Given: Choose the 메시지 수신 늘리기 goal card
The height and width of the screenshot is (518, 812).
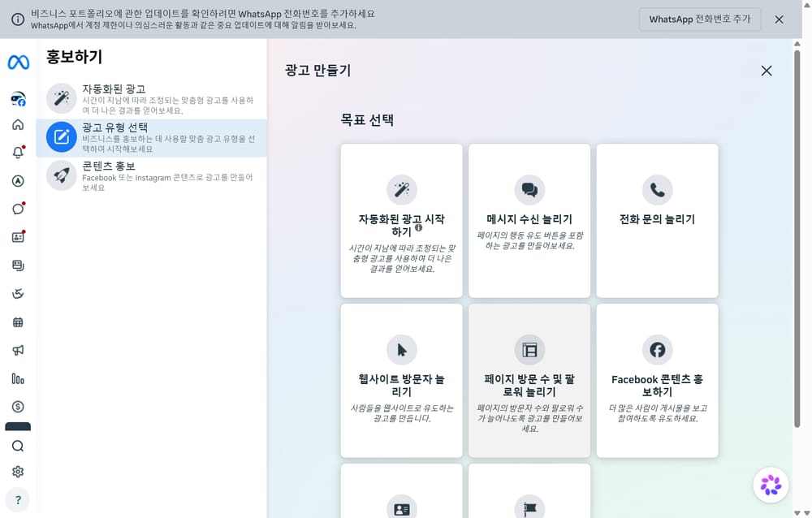Looking at the screenshot, I should click(529, 221).
